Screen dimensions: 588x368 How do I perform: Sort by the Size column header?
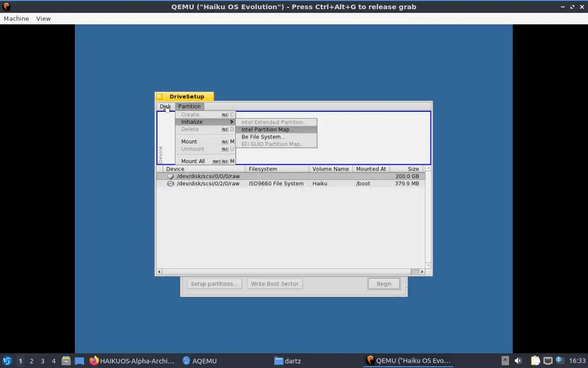pos(406,169)
